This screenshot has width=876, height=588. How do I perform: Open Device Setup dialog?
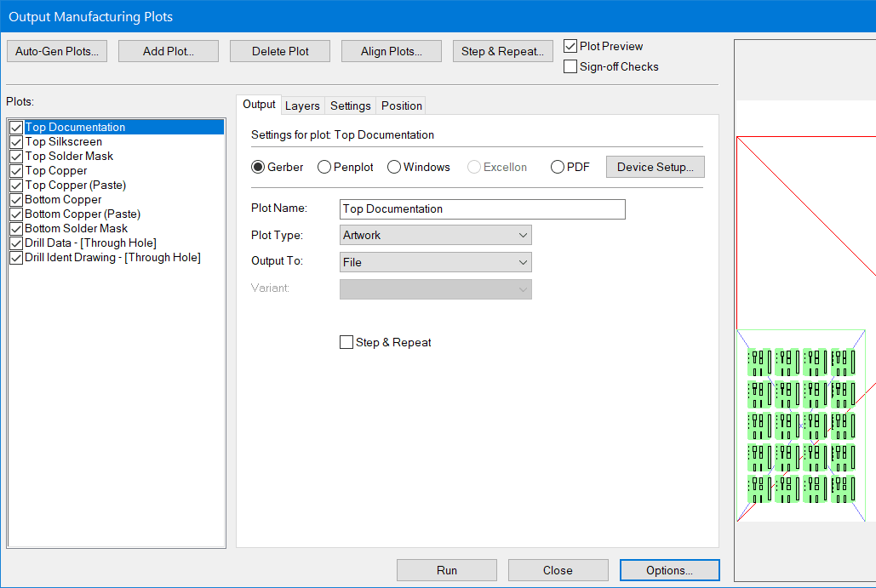coord(656,167)
